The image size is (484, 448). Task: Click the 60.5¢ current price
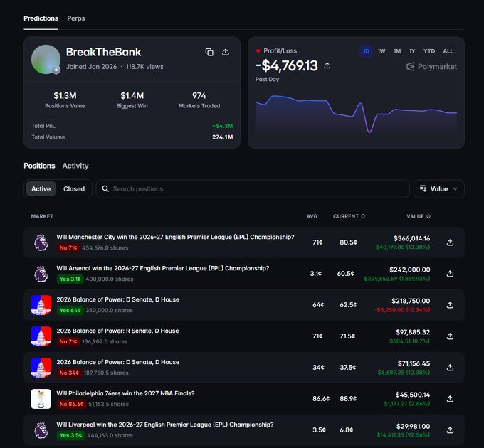tap(346, 274)
